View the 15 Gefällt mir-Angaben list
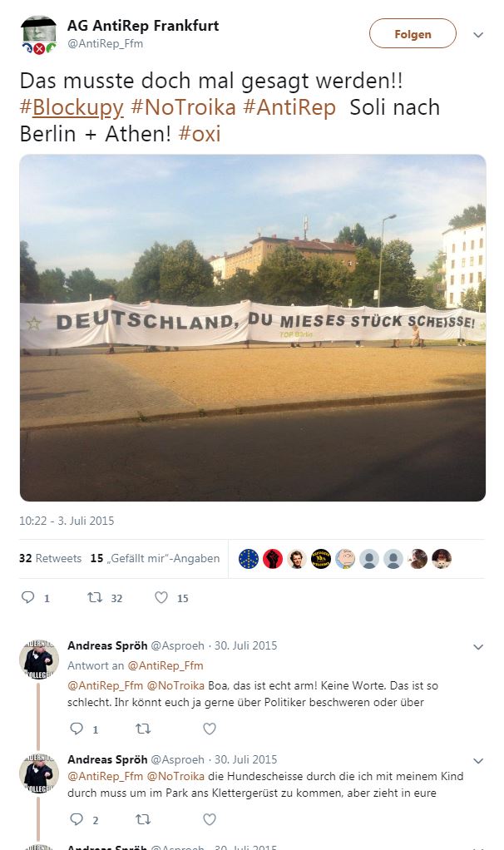 click(155, 558)
